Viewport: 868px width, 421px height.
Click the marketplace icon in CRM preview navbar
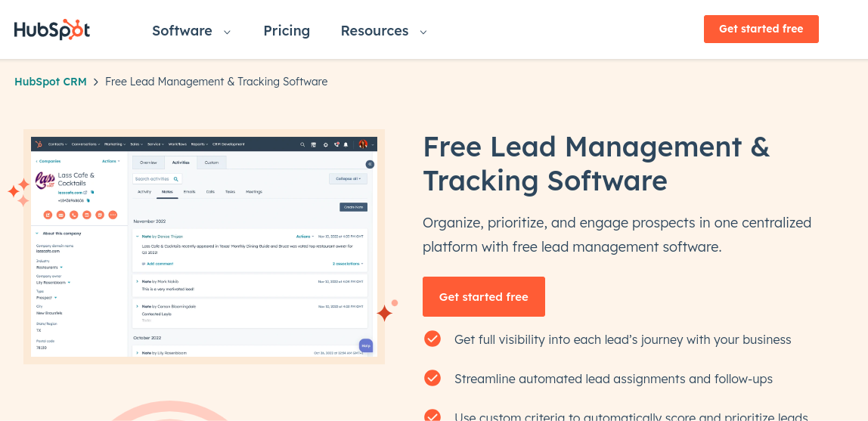pos(313,144)
